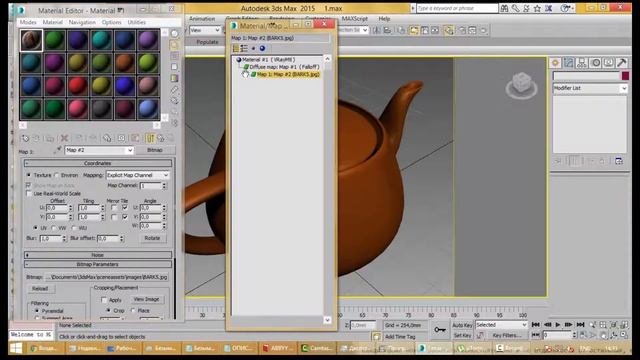
Task: Select the bark-textured first material sample slot
Action: click(31, 40)
